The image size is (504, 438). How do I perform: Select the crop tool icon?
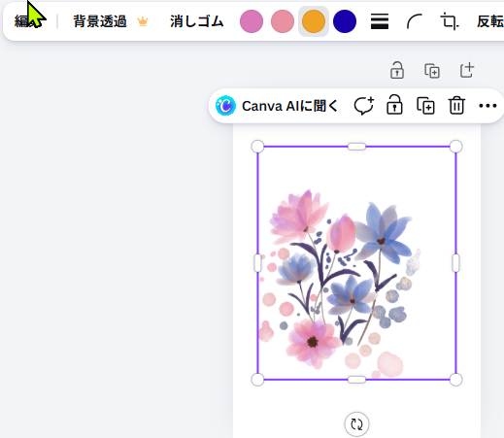click(x=450, y=21)
